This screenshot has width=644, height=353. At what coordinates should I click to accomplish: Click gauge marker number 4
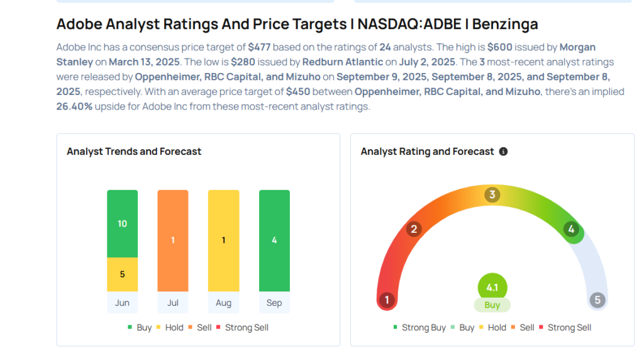[572, 229]
